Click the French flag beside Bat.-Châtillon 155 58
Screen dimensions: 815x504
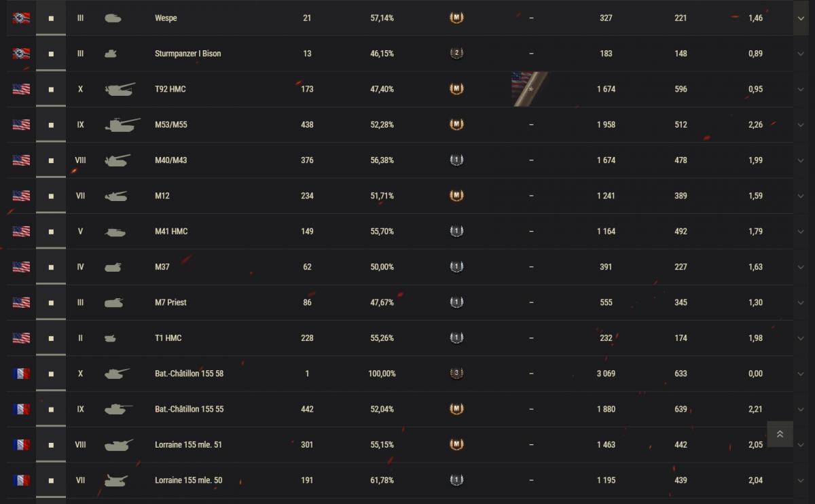[21, 374]
